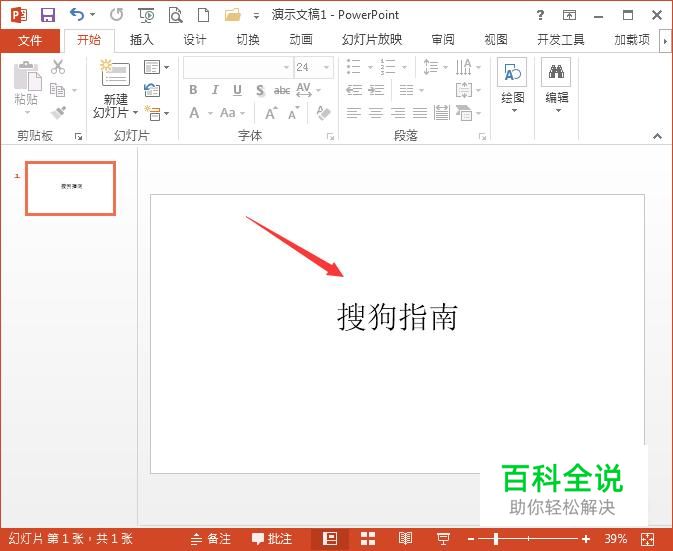Open the Comments (批注) pane

[x=272, y=539]
